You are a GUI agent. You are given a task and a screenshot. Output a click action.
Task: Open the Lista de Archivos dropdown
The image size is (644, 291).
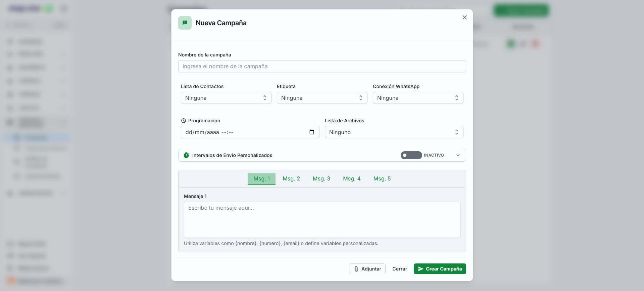pos(394,132)
